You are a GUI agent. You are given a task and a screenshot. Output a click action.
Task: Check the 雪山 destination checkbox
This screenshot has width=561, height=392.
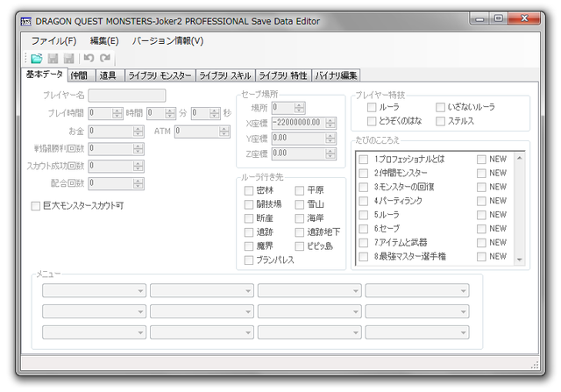pyautogui.click(x=300, y=204)
